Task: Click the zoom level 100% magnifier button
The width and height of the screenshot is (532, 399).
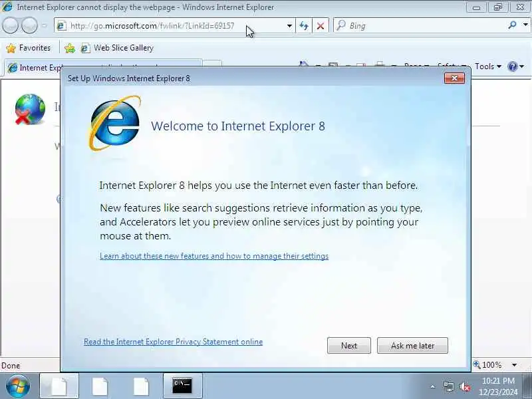Action: click(x=487, y=364)
